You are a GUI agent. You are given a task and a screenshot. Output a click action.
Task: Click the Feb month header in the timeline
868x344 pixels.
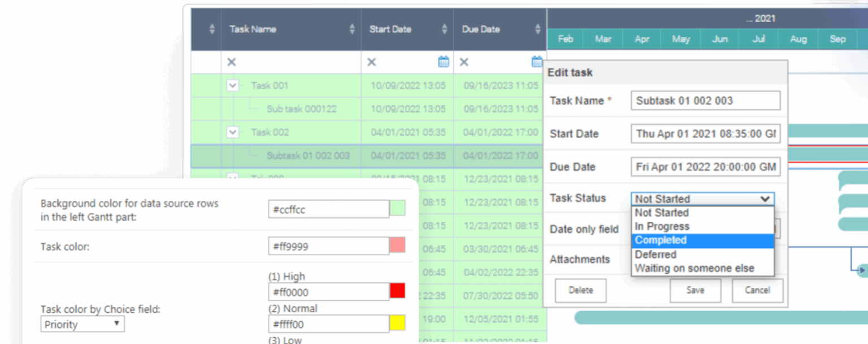pos(565,39)
